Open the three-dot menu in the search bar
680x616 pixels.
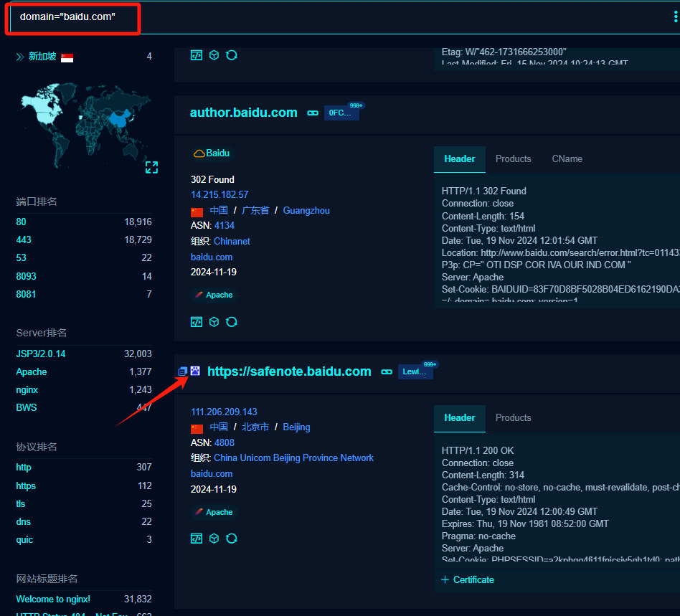click(x=675, y=17)
